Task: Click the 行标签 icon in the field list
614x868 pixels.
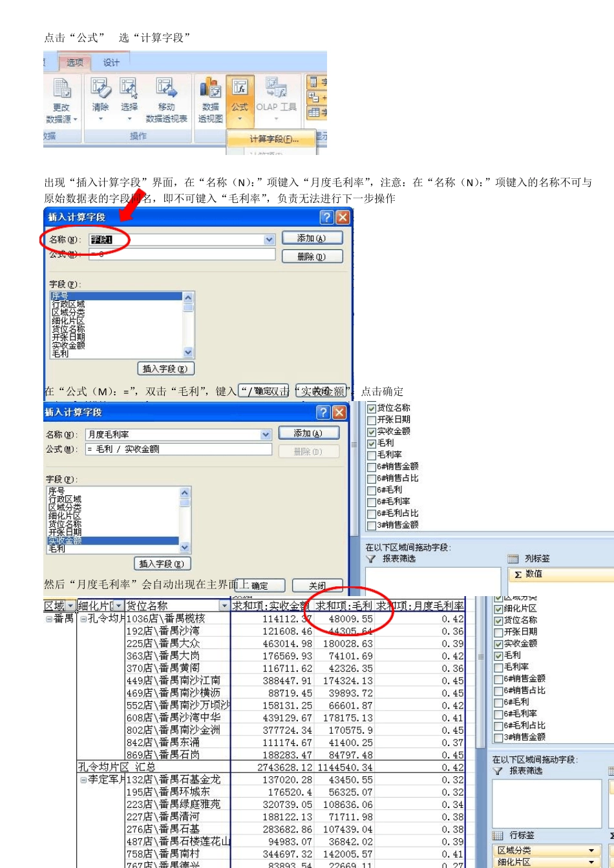Action: [498, 835]
